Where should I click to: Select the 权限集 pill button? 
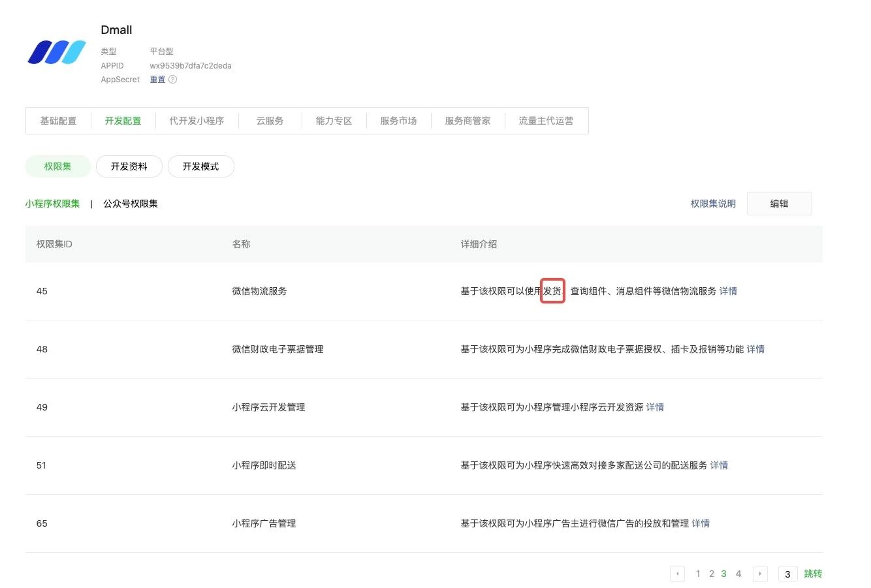pos(57,166)
